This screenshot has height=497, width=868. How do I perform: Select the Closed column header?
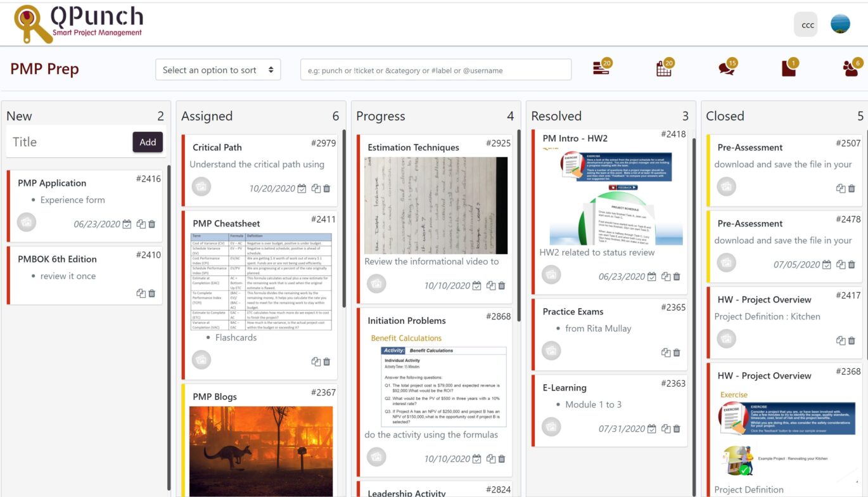pyautogui.click(x=724, y=116)
